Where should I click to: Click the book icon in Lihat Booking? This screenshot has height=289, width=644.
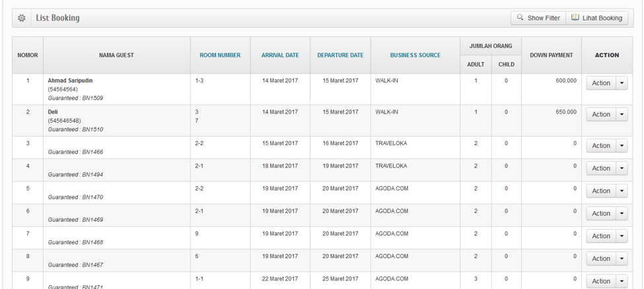click(x=575, y=18)
